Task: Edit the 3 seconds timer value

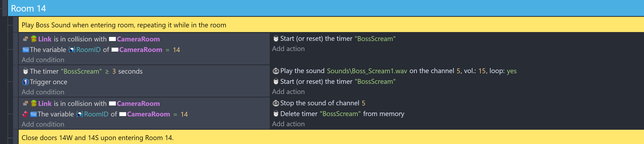Action: tap(114, 72)
